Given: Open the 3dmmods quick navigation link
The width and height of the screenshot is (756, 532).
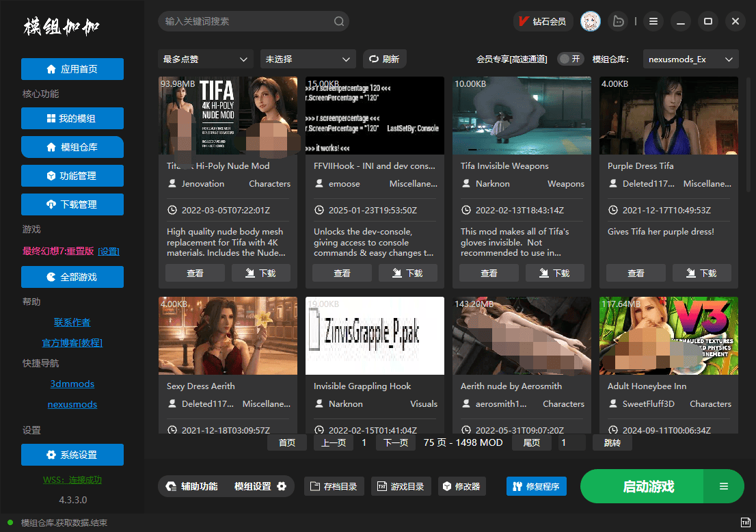Looking at the screenshot, I should click(72, 384).
